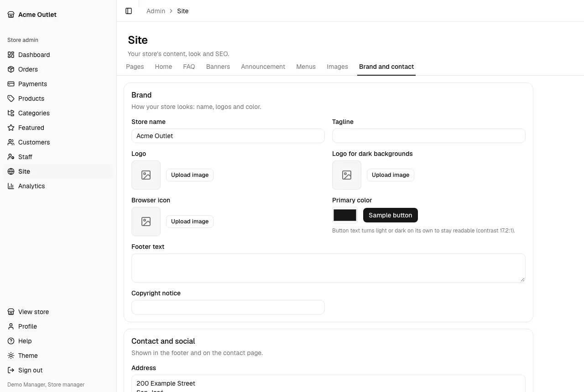The image size is (584, 392).
Task: Click the Logo image placeholder thumbnail
Action: pyautogui.click(x=146, y=175)
